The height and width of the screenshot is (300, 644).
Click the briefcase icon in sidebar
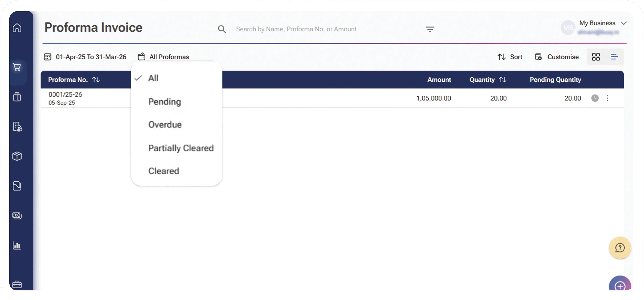pyautogui.click(x=17, y=284)
